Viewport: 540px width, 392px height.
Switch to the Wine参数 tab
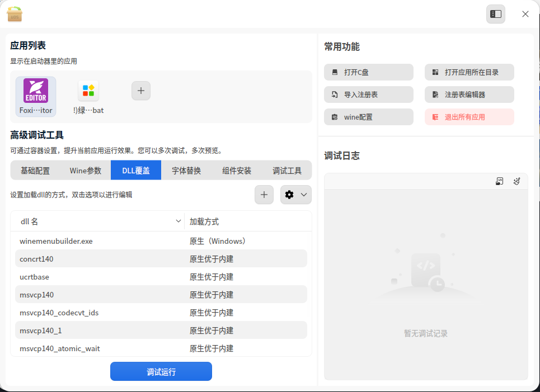click(86, 171)
